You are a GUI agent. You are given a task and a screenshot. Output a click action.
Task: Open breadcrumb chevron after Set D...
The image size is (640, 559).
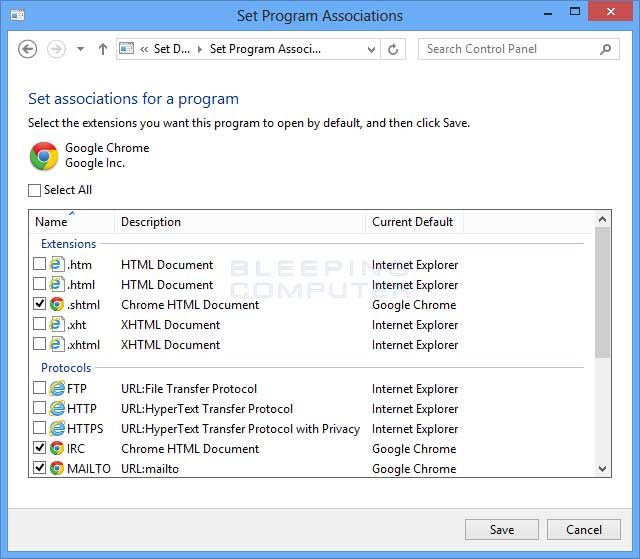200,49
